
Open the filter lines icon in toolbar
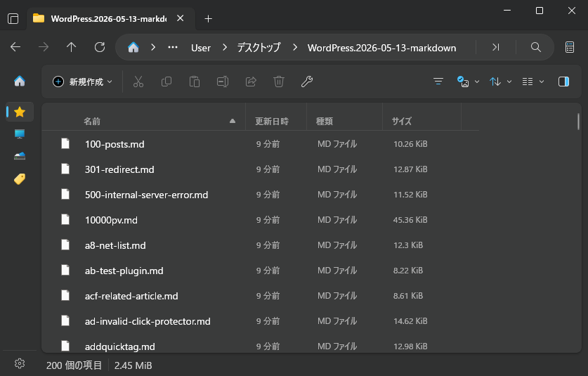438,82
